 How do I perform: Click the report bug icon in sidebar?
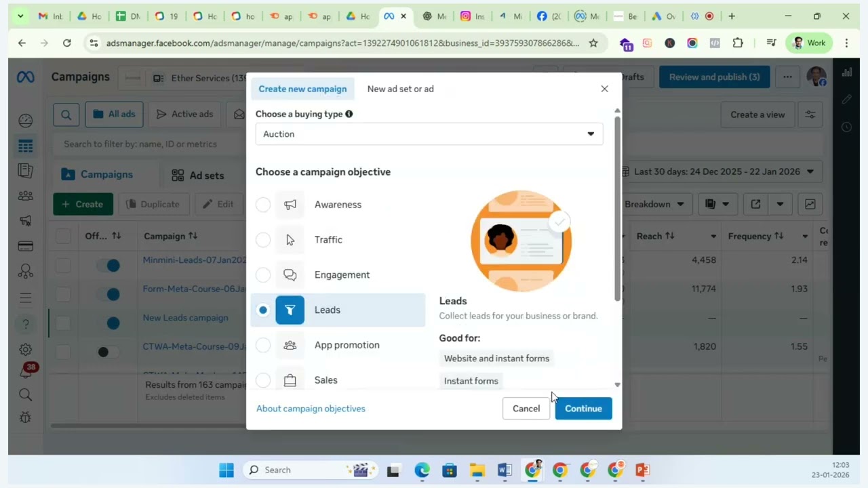pyautogui.click(x=26, y=417)
